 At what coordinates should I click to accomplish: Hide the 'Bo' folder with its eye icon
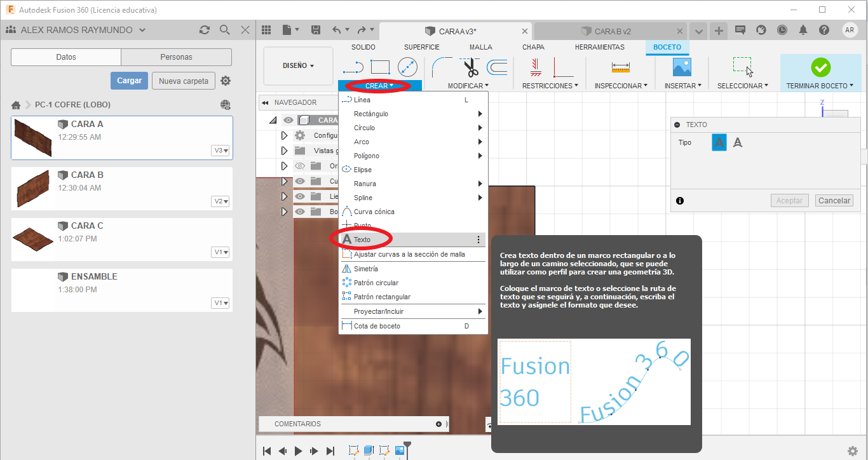coord(300,212)
